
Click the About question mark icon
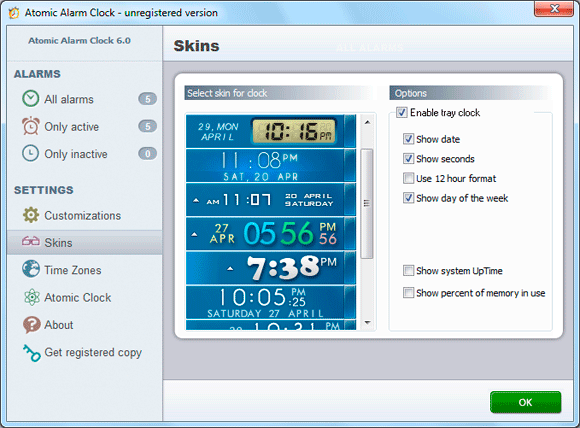pos(31,324)
